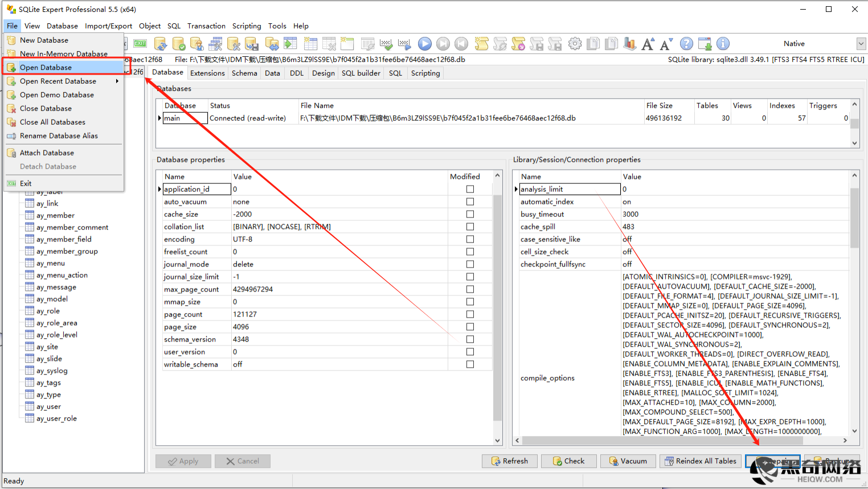Open the blue question mark help icon

686,44
